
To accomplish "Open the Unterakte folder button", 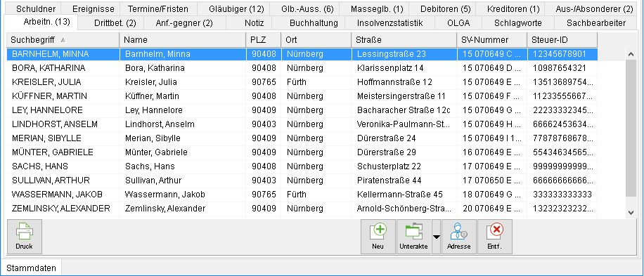I will [414, 237].
